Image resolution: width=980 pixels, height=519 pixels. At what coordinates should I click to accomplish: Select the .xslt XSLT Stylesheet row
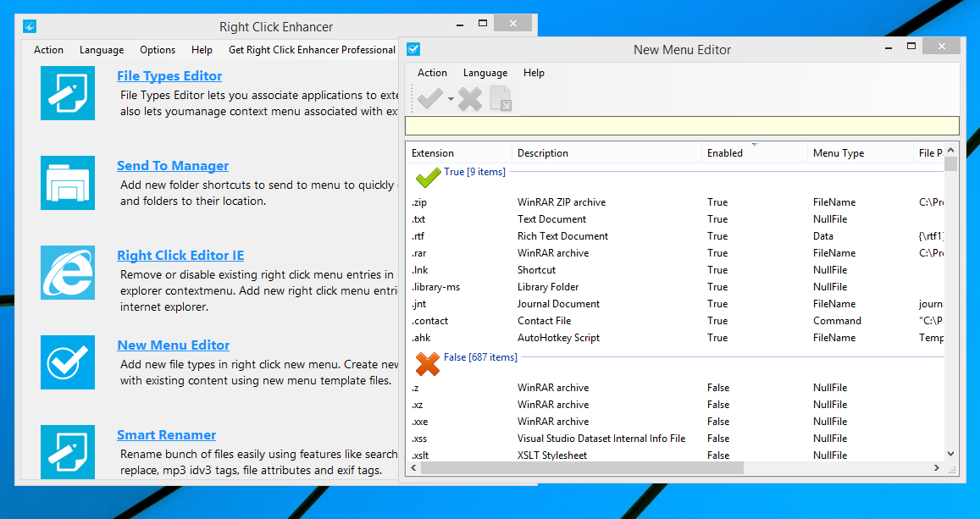(x=675, y=456)
